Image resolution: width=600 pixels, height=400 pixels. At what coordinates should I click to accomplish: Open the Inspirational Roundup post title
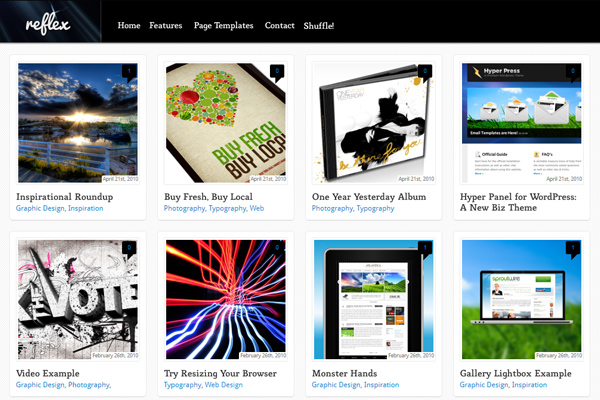65,197
